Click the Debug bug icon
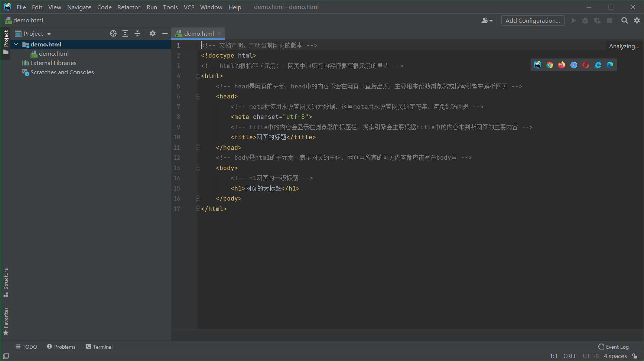Image resolution: width=644 pixels, height=361 pixels. click(x=585, y=20)
